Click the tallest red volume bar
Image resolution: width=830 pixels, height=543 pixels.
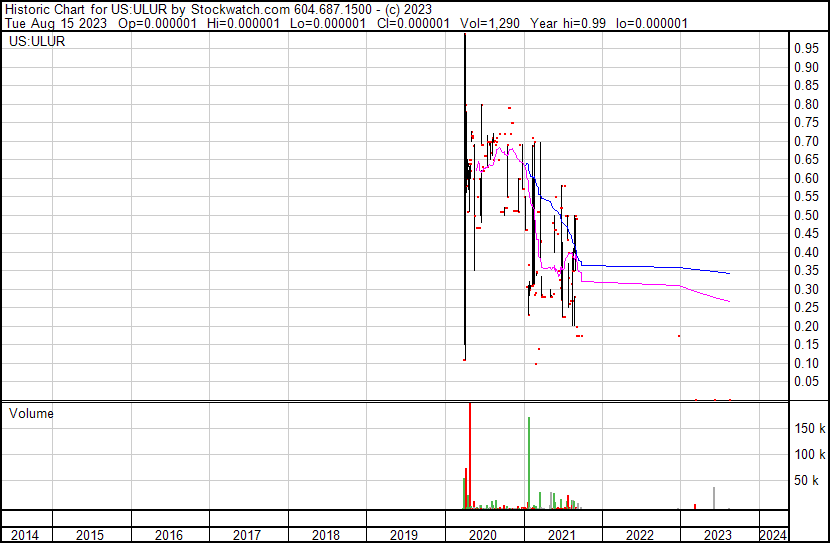(x=470, y=450)
